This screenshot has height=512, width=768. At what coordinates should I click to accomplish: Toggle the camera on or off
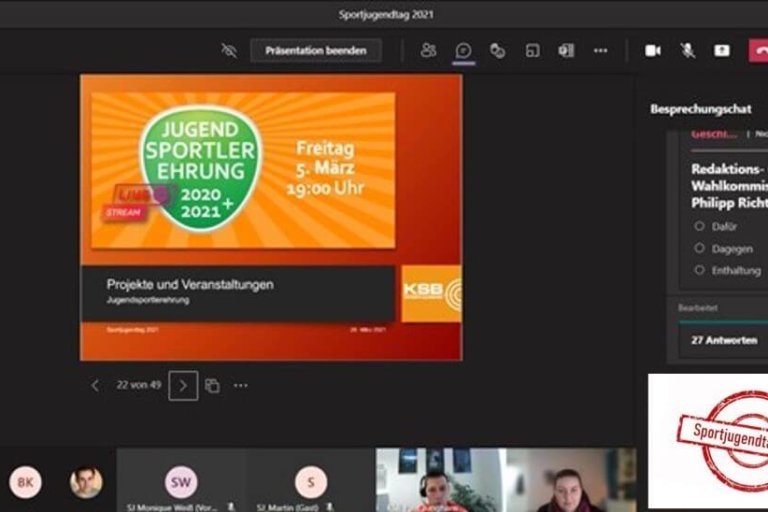(x=653, y=50)
